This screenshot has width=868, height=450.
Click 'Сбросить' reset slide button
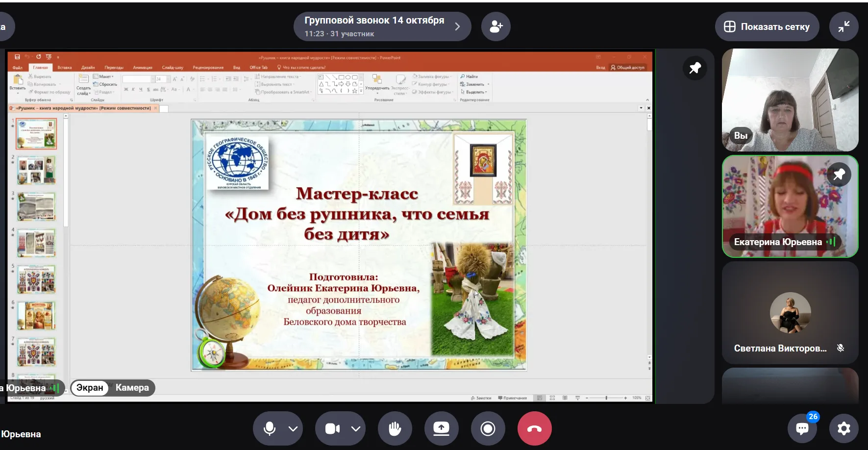105,84
